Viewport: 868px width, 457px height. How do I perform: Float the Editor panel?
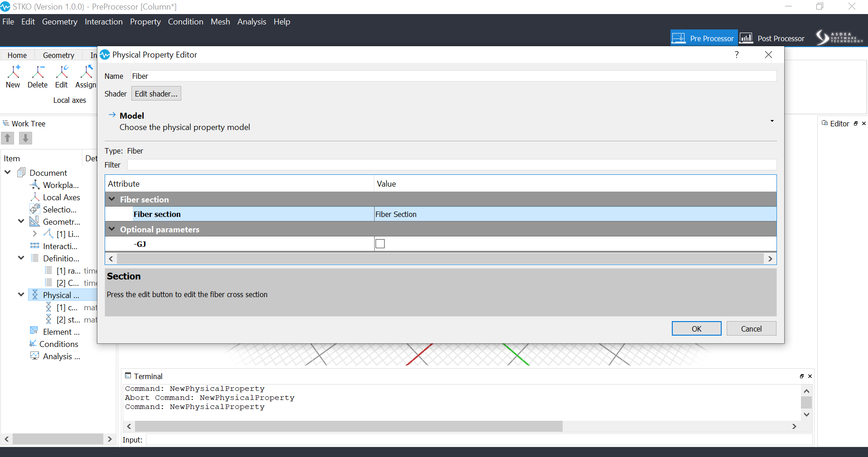pos(856,124)
